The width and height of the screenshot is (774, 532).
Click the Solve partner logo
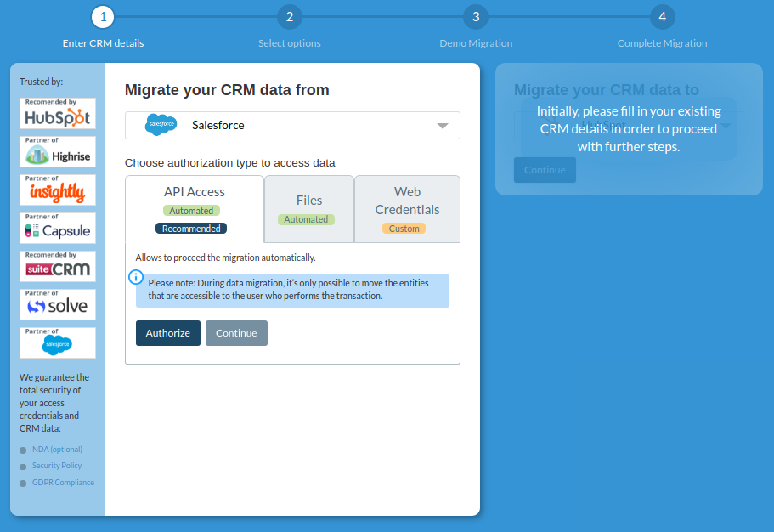pyautogui.click(x=58, y=305)
